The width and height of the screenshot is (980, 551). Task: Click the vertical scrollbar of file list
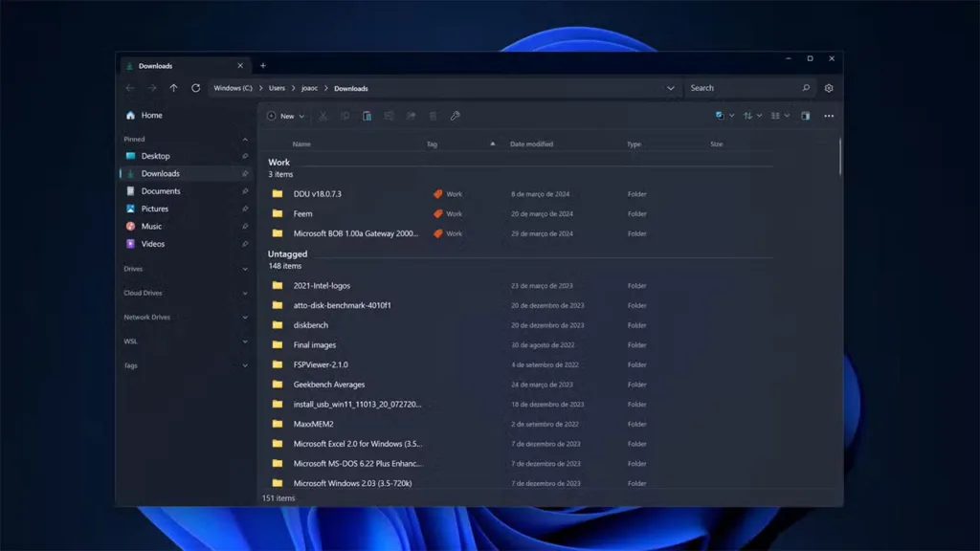840,158
